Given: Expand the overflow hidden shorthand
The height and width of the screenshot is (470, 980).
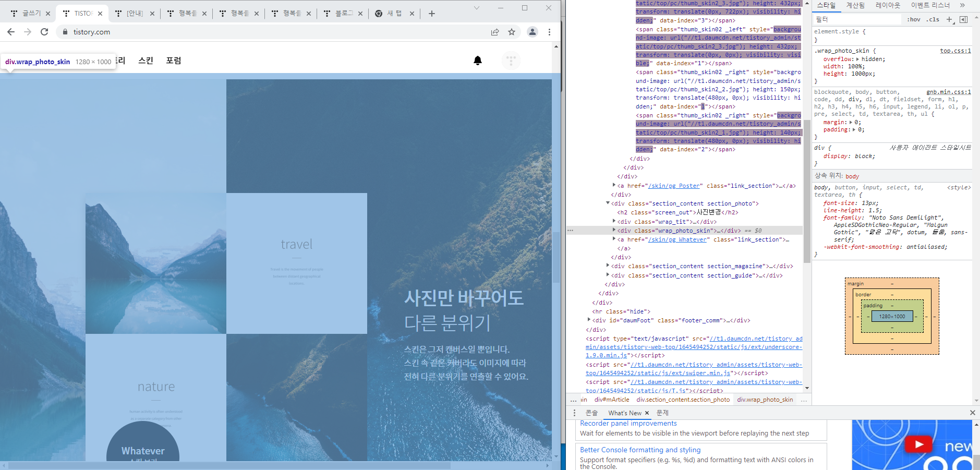Looking at the screenshot, I should click(x=857, y=59).
